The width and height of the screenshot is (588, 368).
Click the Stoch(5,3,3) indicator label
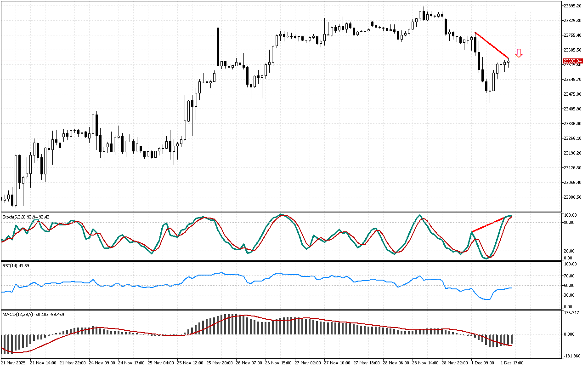pyautogui.click(x=14, y=216)
